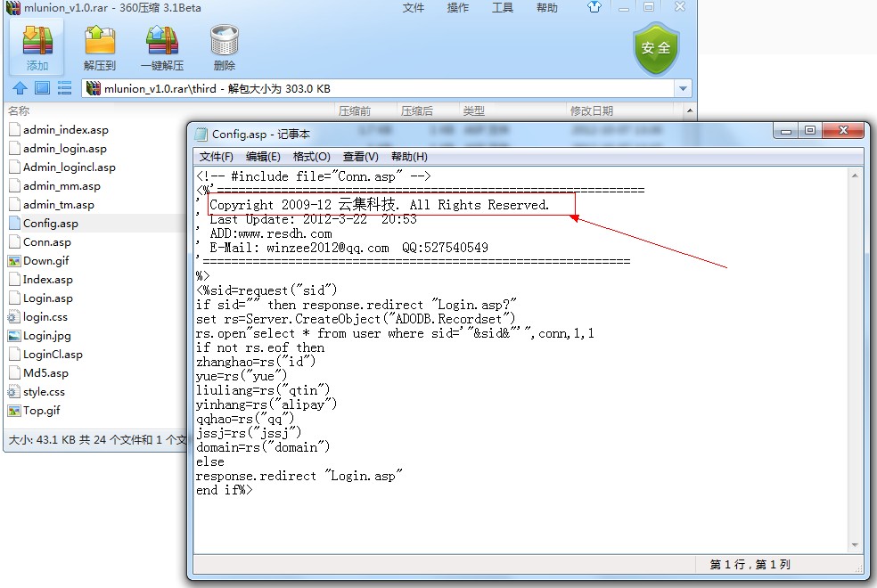
Task: Go up one folder with blue arrow
Action: point(20,88)
